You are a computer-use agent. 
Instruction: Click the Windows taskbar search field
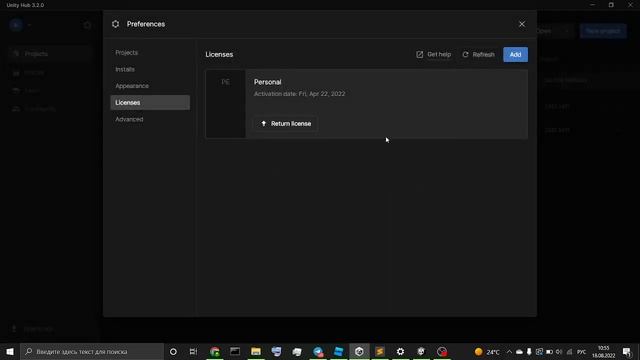click(92, 351)
